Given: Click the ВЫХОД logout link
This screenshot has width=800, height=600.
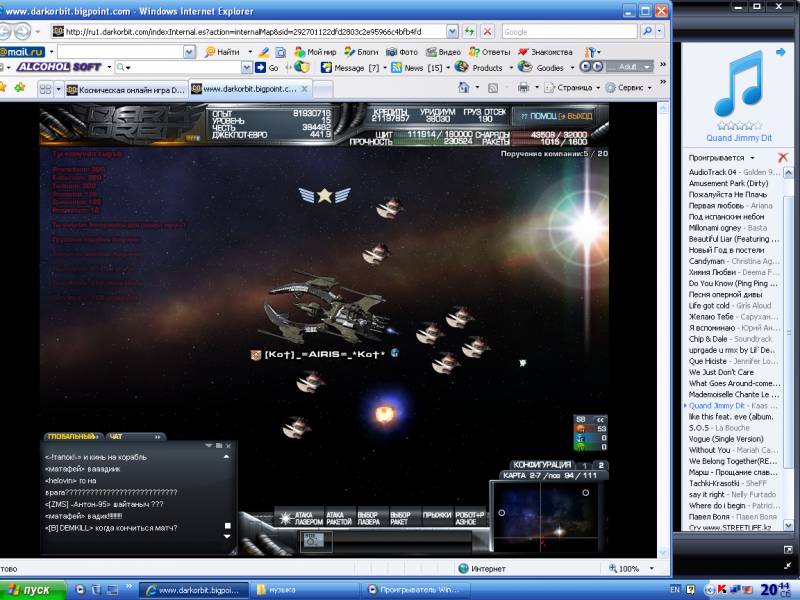Looking at the screenshot, I should (576, 116).
